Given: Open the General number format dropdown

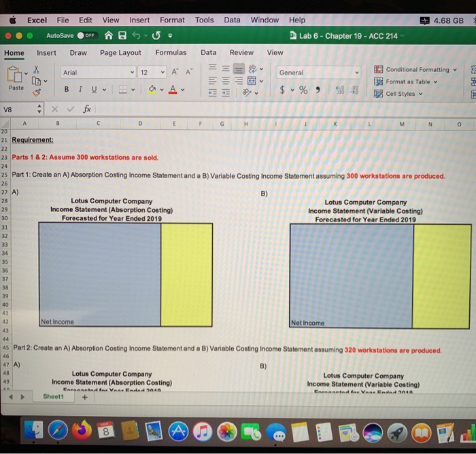Looking at the screenshot, I should [357, 73].
